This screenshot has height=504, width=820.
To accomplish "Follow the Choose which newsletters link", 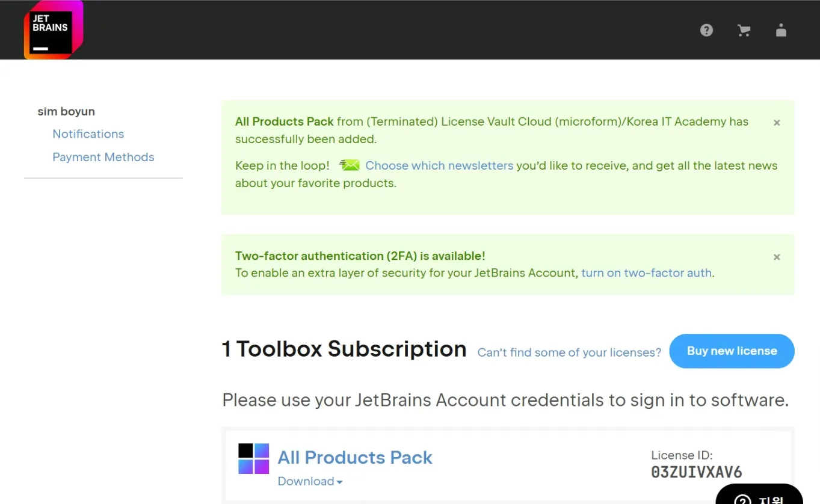I will [x=439, y=165].
